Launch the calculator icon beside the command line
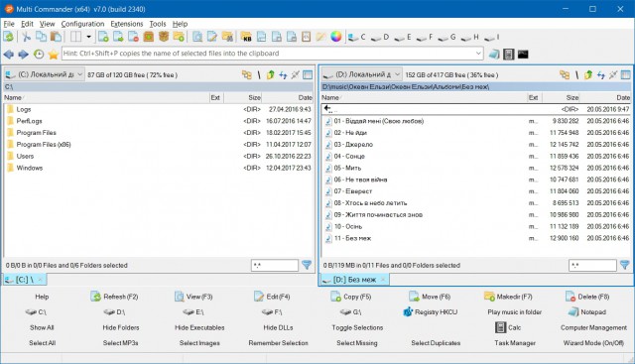Viewport: 635px width, 364px height. [508, 54]
